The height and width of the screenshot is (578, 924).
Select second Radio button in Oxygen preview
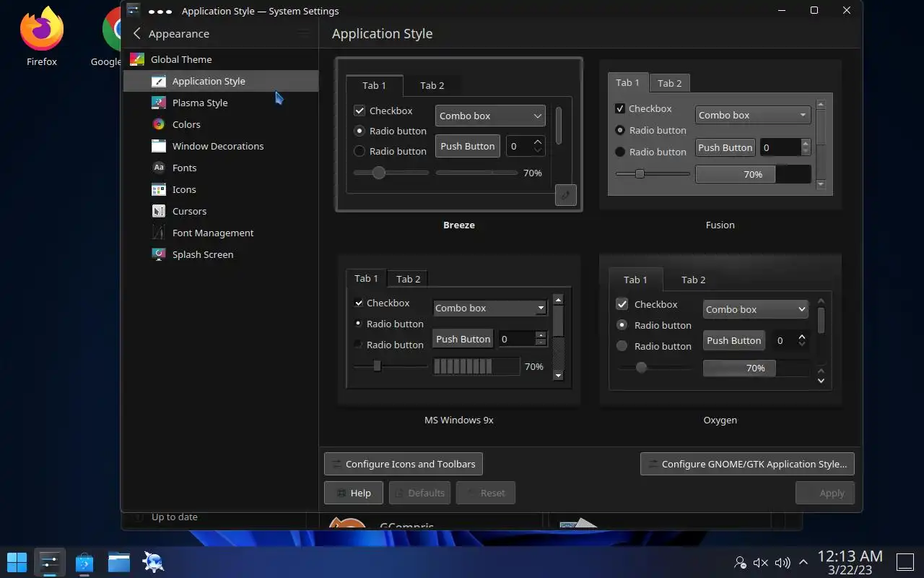pos(622,346)
